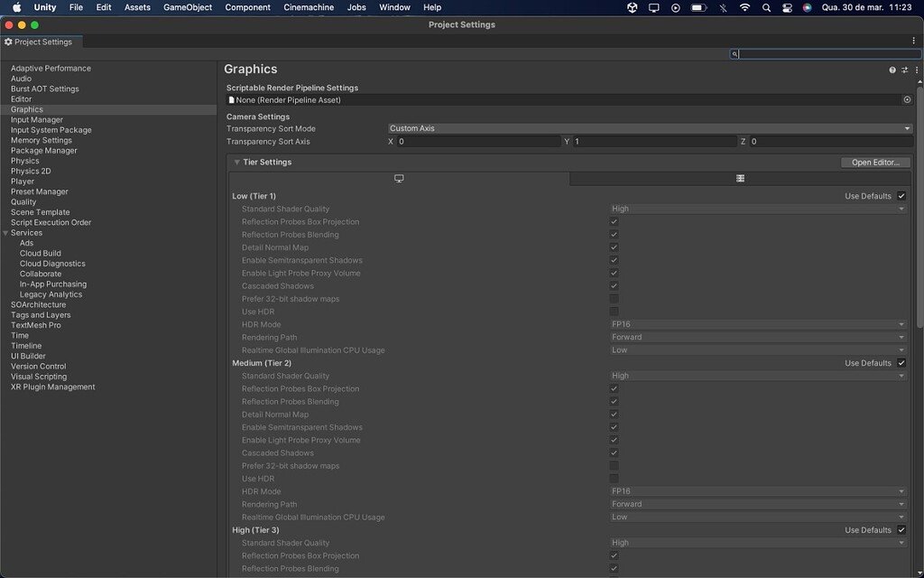Open the GameObject menu
Image resolution: width=924 pixels, height=578 pixels.
coord(187,7)
